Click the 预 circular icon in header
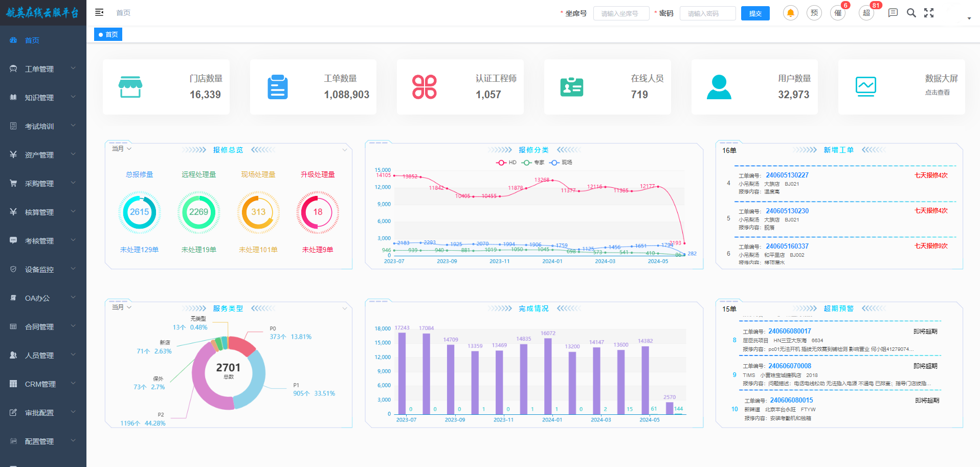This screenshot has height=467, width=980. coord(814,13)
